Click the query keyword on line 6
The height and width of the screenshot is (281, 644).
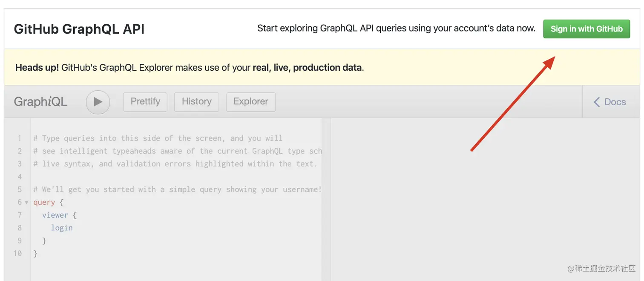44,202
